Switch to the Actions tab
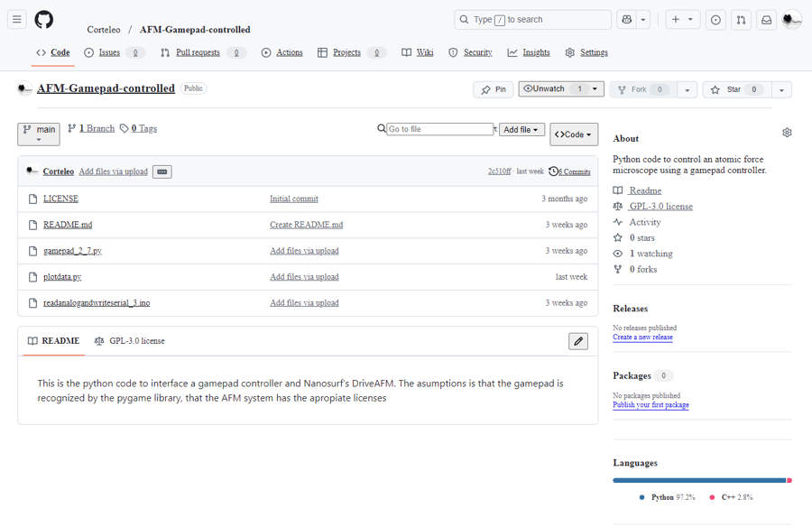This screenshot has height=527, width=812. coord(281,52)
